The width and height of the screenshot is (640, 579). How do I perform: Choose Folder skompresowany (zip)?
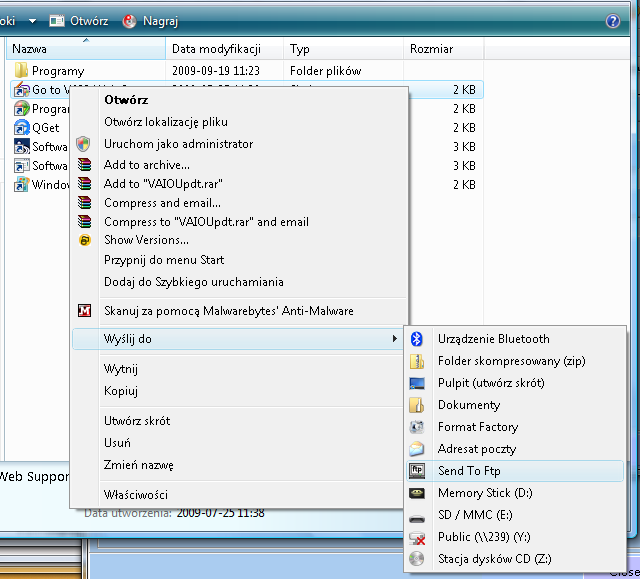515,361
